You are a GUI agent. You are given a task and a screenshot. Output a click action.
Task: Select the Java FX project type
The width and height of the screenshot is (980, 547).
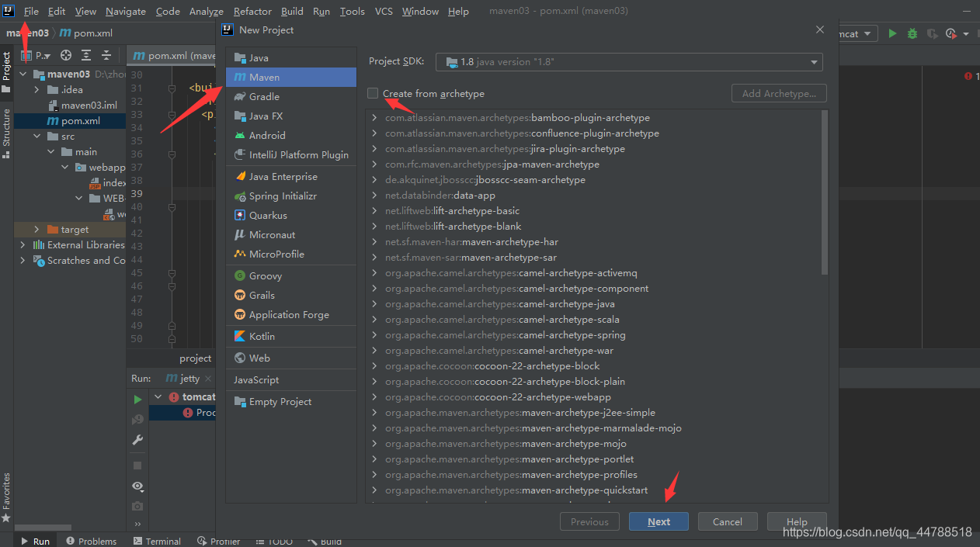291,116
